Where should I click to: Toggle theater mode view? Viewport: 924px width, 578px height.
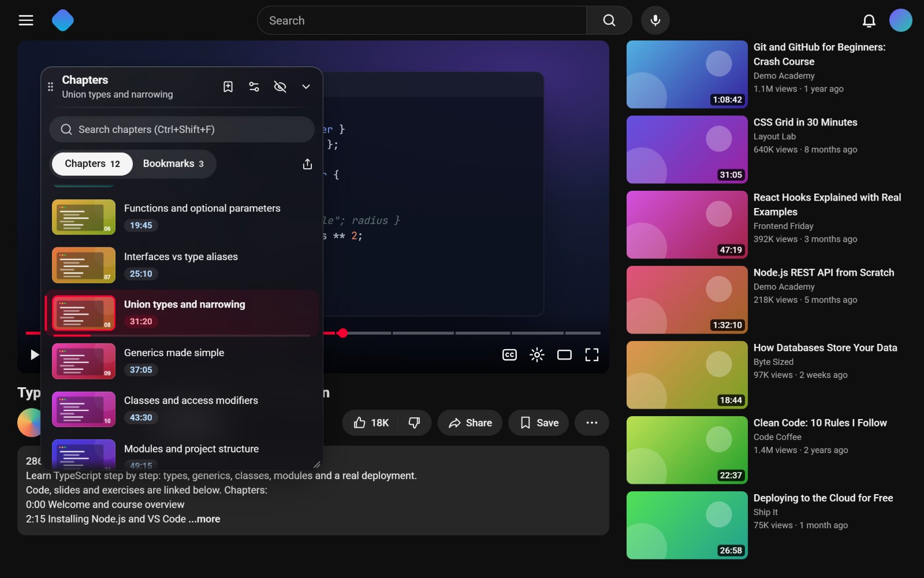[564, 355]
